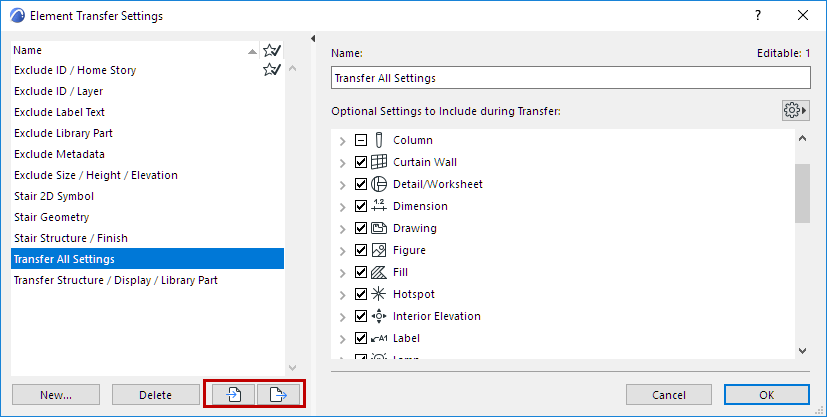The width and height of the screenshot is (827, 417).
Task: Open the gear options menu button
Action: [x=795, y=110]
